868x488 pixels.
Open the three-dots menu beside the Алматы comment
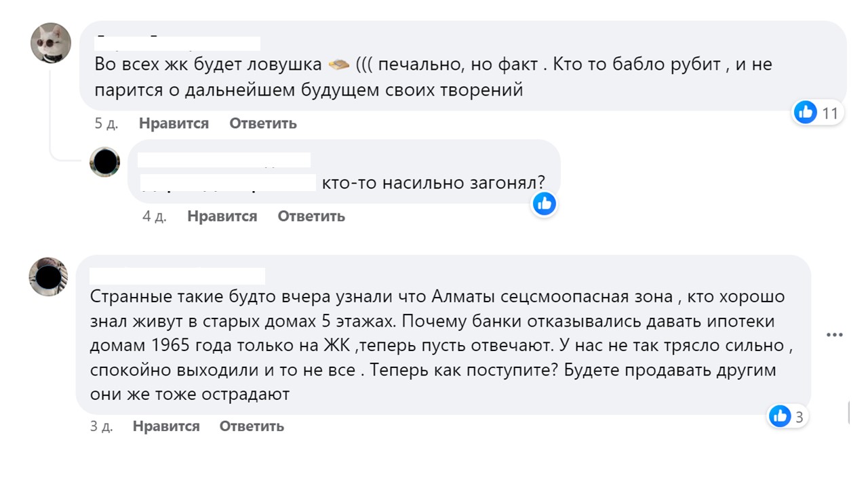(x=834, y=335)
